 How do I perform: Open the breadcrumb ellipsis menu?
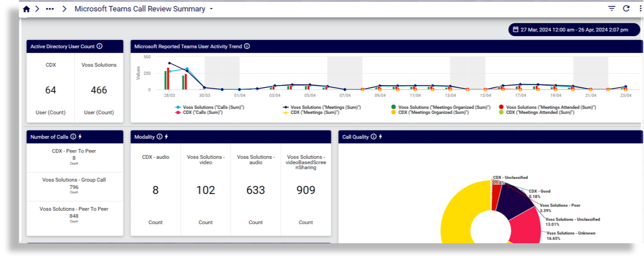click(x=50, y=9)
